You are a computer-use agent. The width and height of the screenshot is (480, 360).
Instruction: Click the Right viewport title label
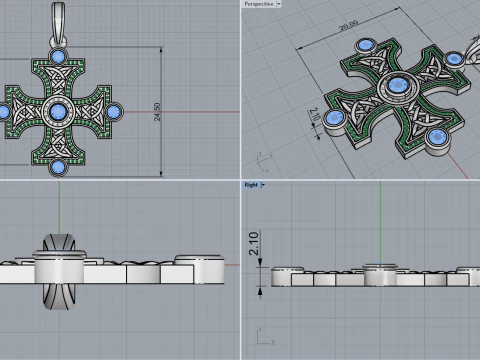(x=251, y=185)
